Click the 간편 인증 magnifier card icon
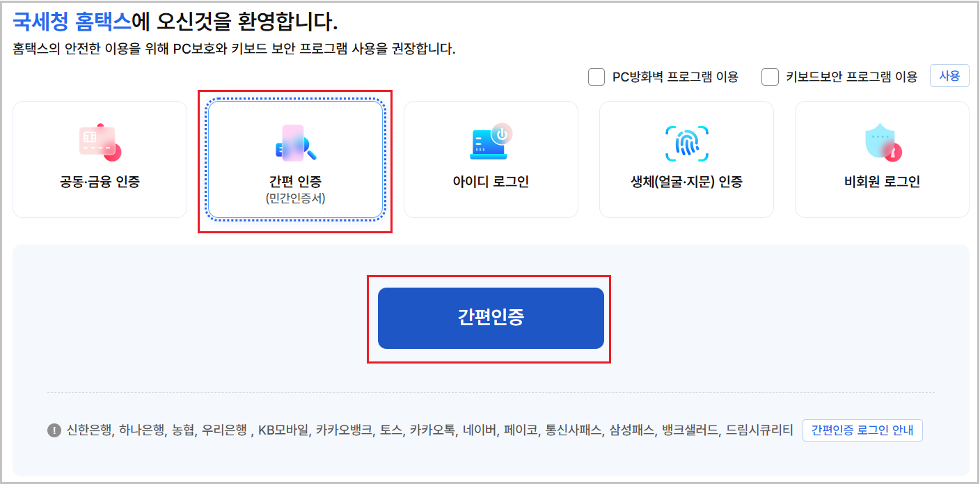This screenshot has width=980, height=484. [295, 143]
